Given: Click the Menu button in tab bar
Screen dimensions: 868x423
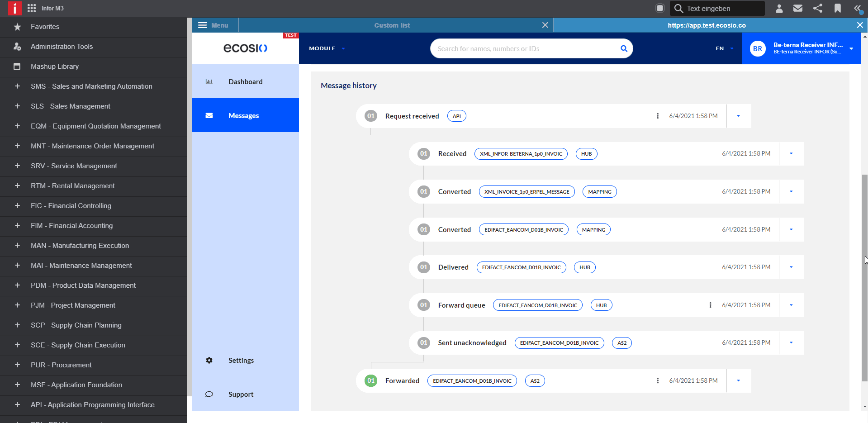Looking at the screenshot, I should (213, 25).
